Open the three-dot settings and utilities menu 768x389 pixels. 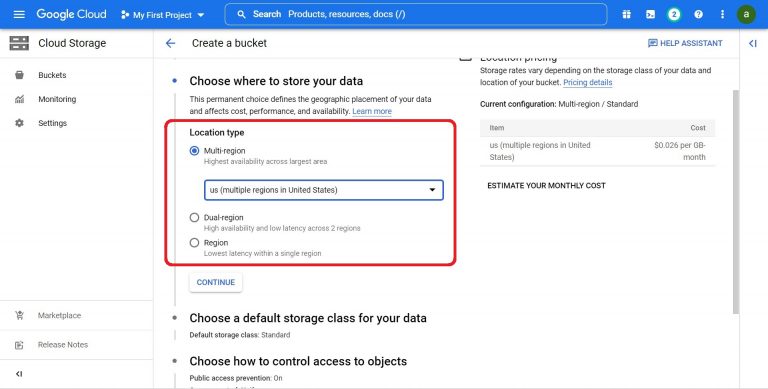pyautogui.click(x=722, y=14)
